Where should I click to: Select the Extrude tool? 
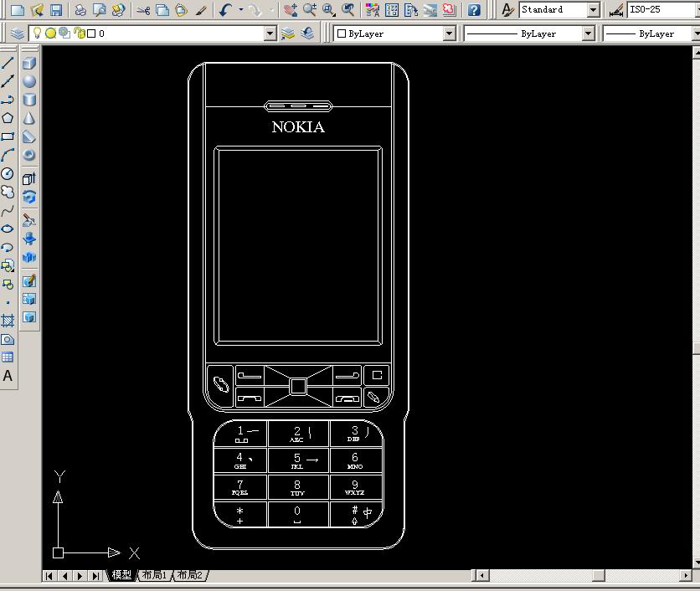29,178
